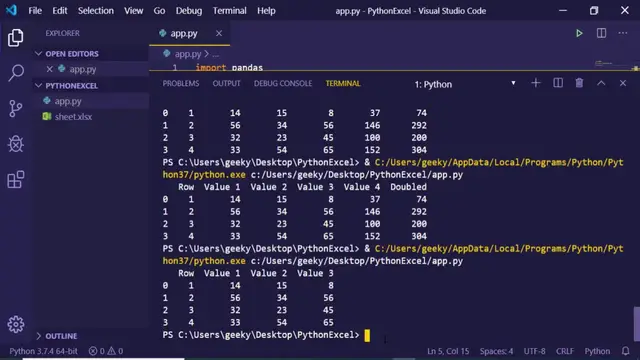The height and width of the screenshot is (360, 640).
Task: Click the terminal prompt input cursor
Action: pos(367,336)
